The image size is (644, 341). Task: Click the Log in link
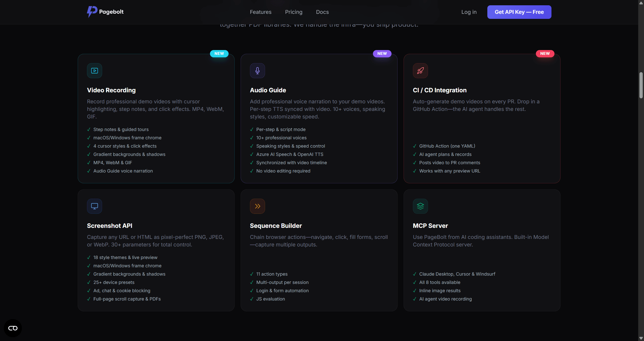[469, 12]
